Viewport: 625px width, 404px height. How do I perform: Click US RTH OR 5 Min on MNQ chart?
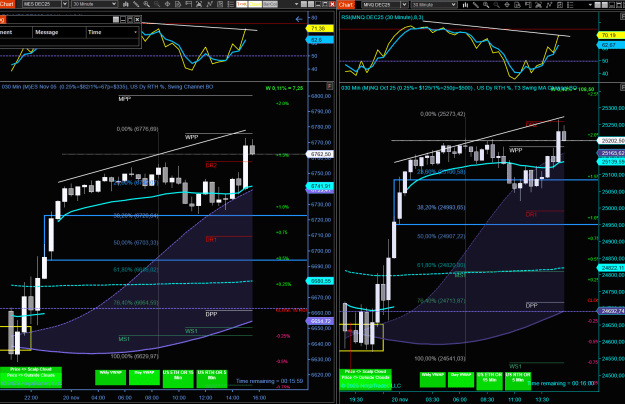point(518,380)
